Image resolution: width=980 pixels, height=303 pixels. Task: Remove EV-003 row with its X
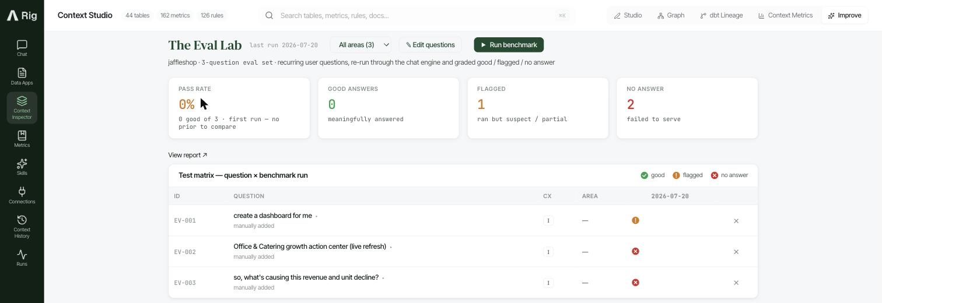pos(736,283)
